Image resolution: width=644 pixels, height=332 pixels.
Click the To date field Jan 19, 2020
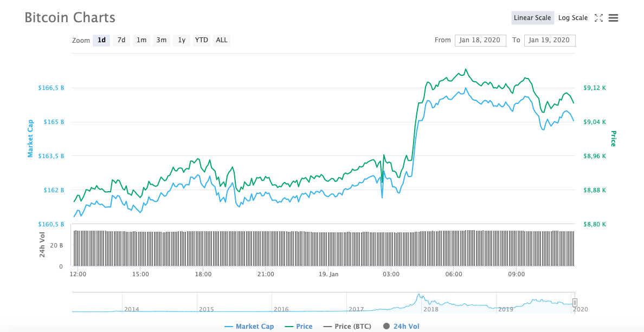tap(550, 40)
